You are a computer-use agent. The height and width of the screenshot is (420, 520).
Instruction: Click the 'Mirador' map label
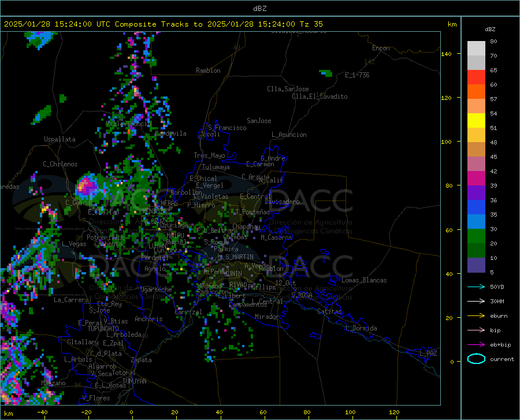coord(266,317)
